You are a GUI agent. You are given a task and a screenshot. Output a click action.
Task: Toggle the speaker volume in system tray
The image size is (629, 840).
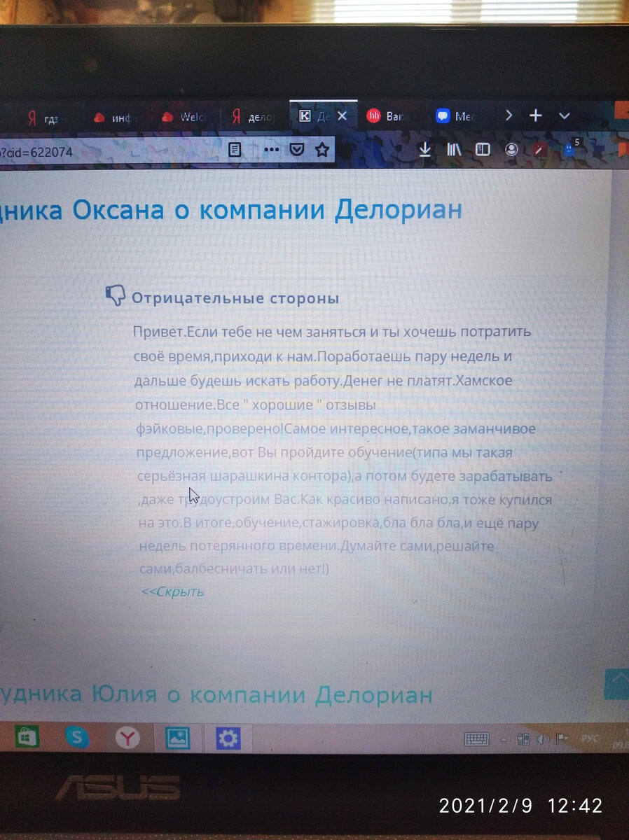tap(544, 737)
